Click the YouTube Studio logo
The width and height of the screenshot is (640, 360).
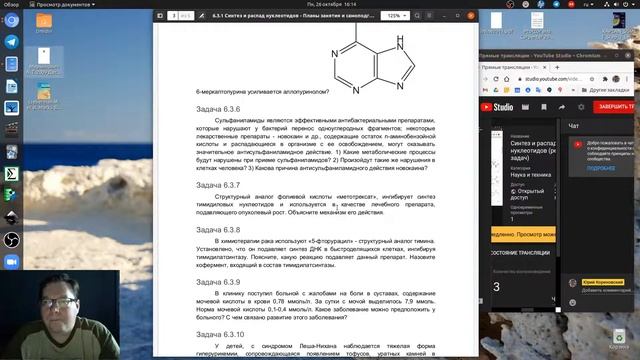tap(497, 107)
